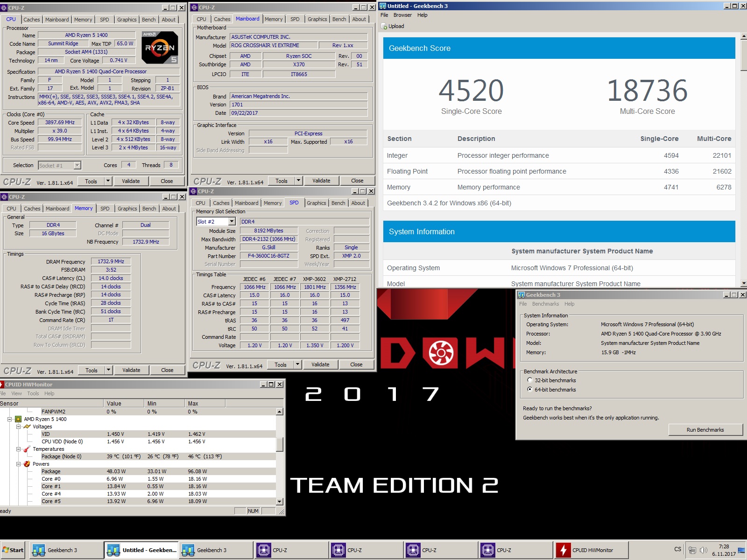Click Tools button in Mainboard window
Viewport: 747px width, 560px height.
coord(282,181)
